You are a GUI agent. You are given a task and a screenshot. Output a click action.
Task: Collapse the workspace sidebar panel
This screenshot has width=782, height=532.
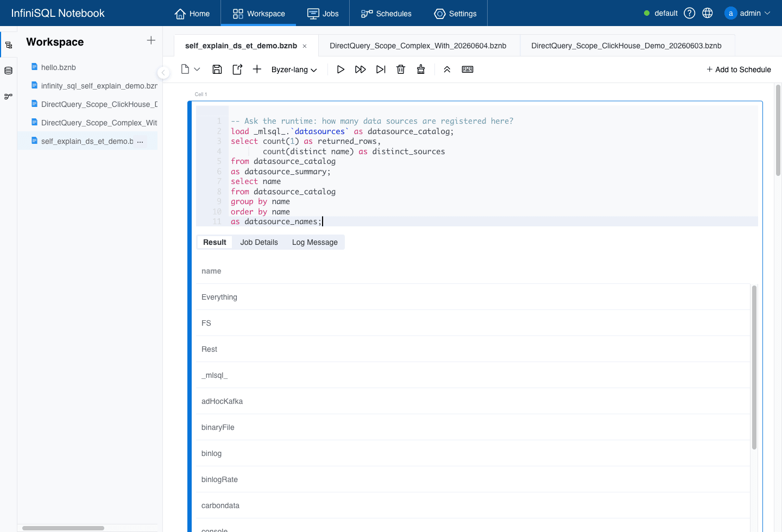163,73
